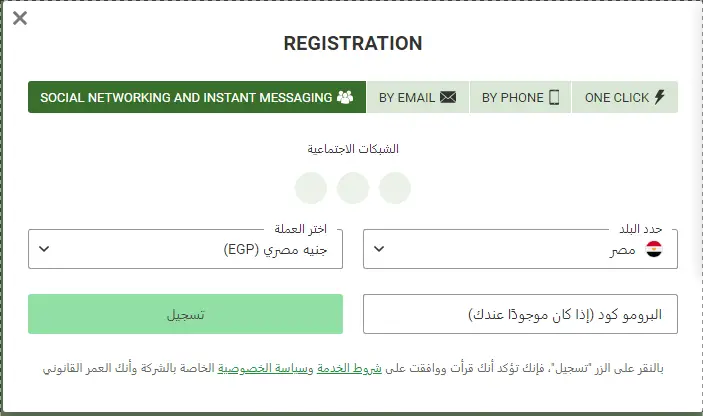Viewport: 703px width, 416px height.
Task: Click the Egypt flag icon
Action: 654,250
